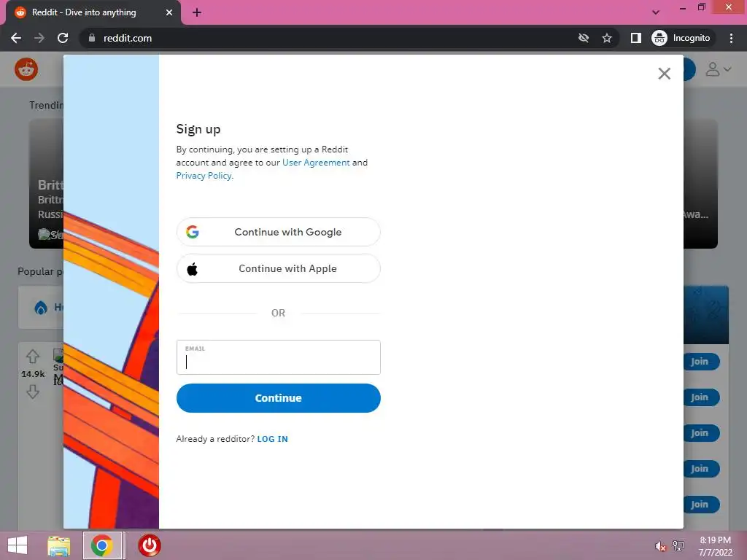Viewport: 747px width, 560px height.
Task: Expand the tab search chevron
Action: 656,12
